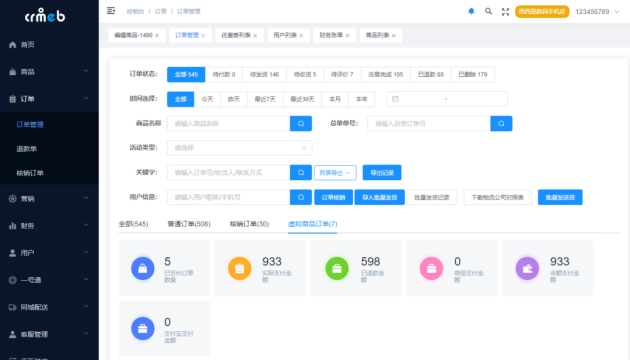Open 核销订单 in sidebar submenu
Image resolution: width=630 pixels, height=360 pixels.
click(30, 173)
